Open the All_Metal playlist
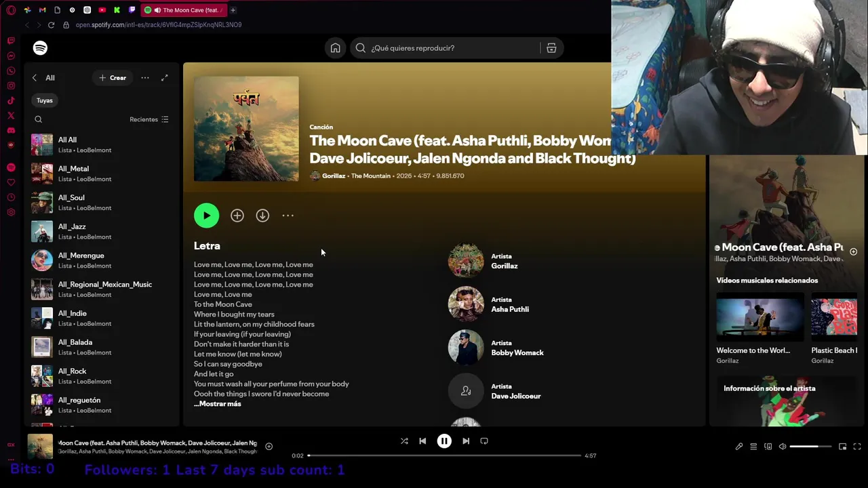Screen dimensions: 868x488 [102, 174]
